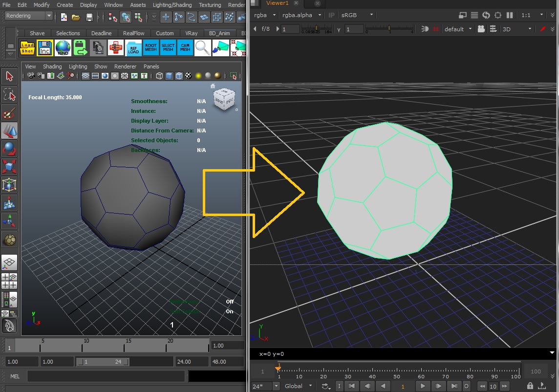Click the ROOT MESH shelf button

coord(151,48)
